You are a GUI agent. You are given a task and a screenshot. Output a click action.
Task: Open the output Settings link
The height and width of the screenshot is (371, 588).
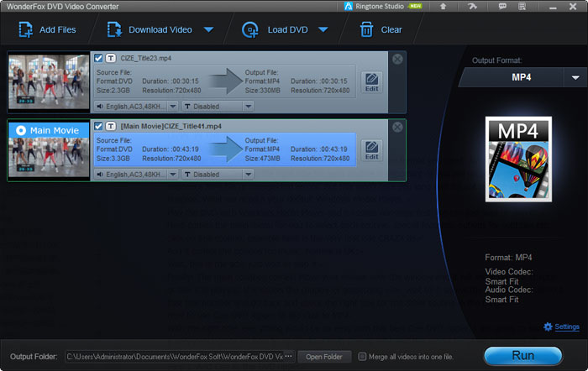tap(567, 327)
